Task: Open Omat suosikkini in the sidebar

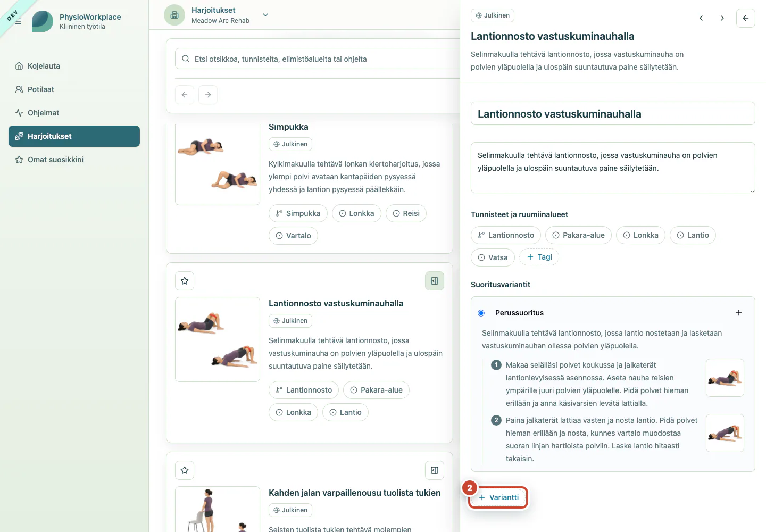Action: click(x=74, y=160)
